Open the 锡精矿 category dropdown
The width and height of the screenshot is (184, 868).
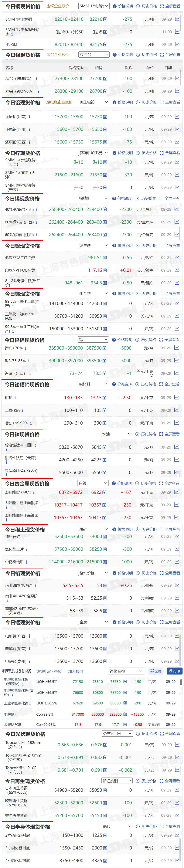coord(93,198)
